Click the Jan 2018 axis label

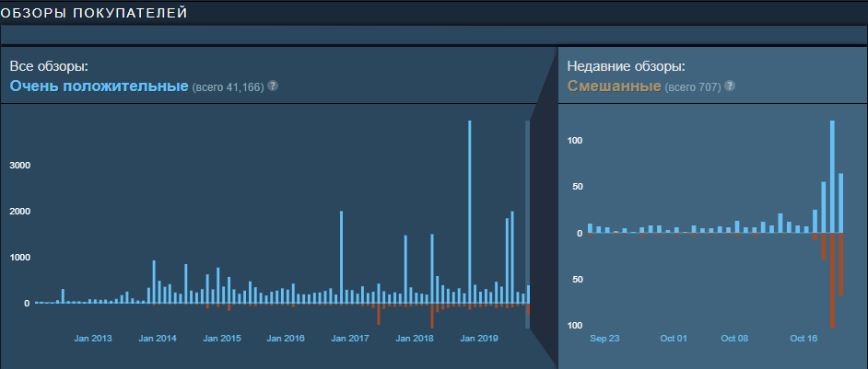[414, 339]
